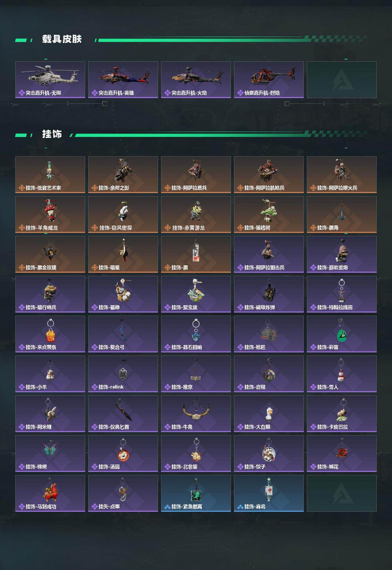Choose the 挂饰-大白鹅 goose charm
The image size is (392, 570).
point(269,414)
